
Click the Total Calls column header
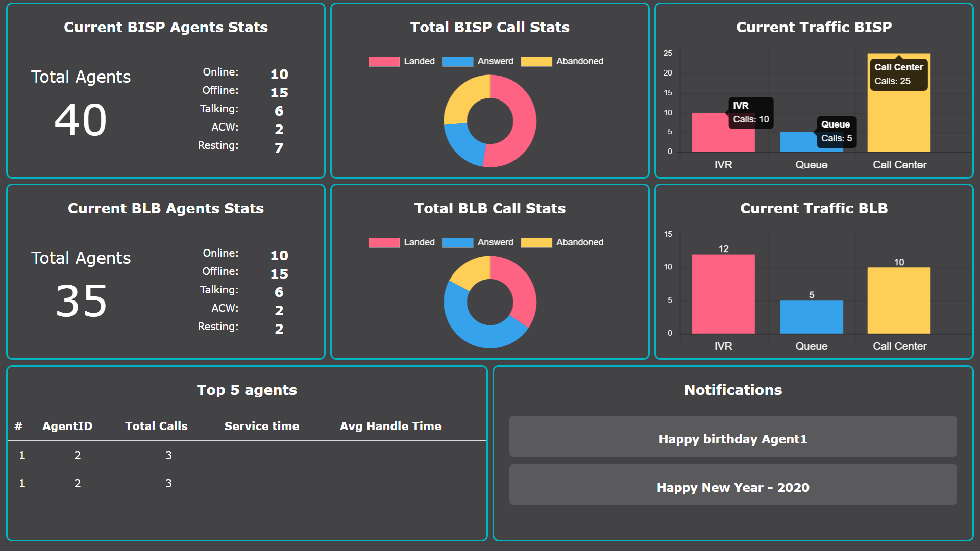(156, 426)
